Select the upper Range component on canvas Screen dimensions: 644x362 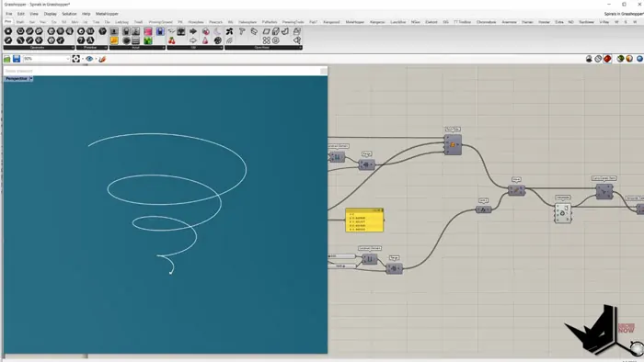tap(366, 164)
